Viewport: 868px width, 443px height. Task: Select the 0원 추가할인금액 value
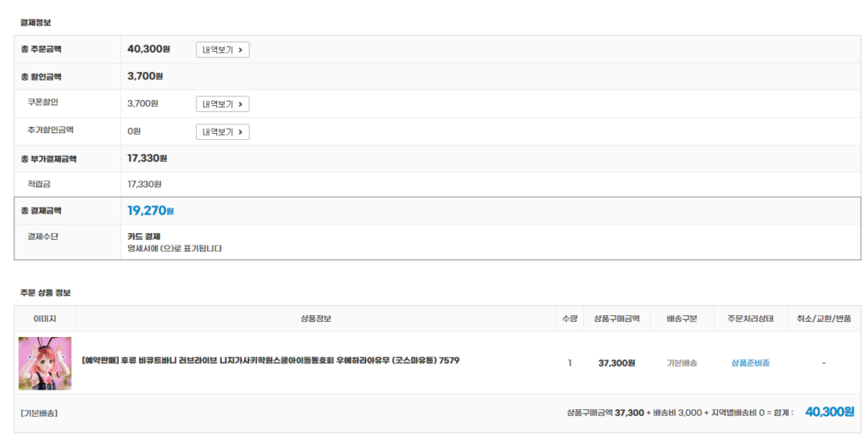(x=134, y=131)
